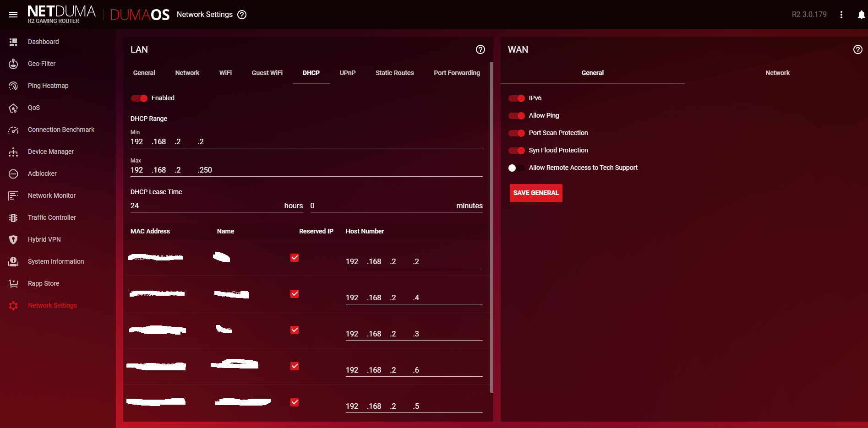
Task: Click the LAN panel help icon
Action: click(x=480, y=49)
